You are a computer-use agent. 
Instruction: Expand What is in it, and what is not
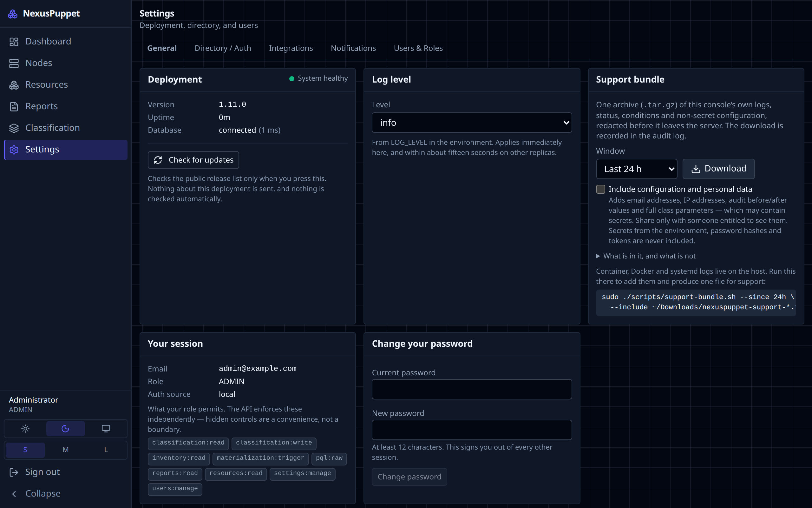[646, 256]
